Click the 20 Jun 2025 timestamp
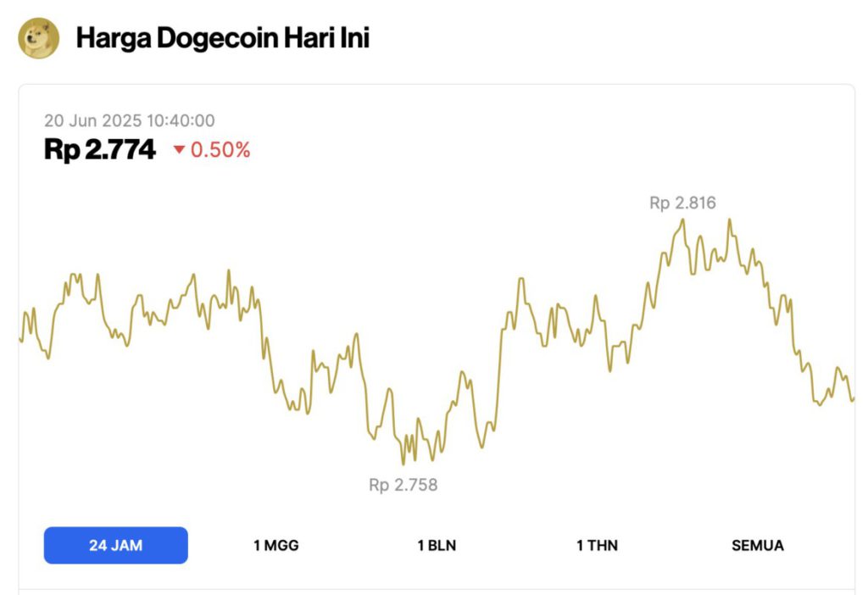The height and width of the screenshot is (595, 868). (x=130, y=120)
